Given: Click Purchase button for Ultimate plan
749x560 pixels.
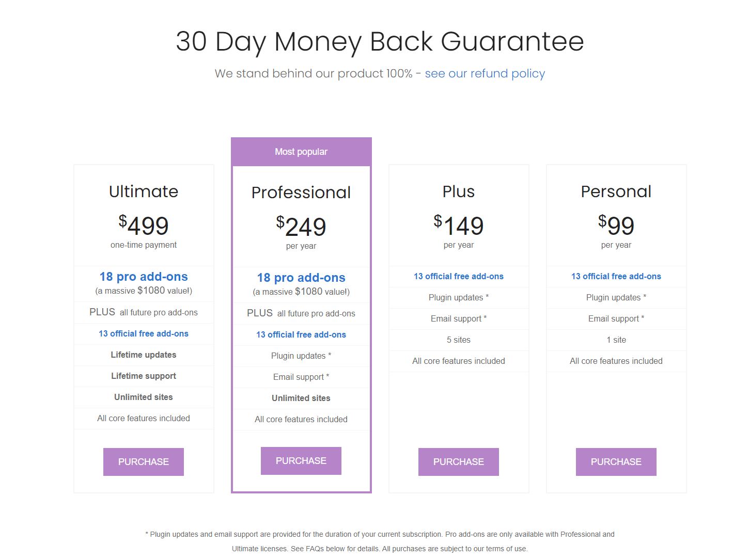Looking at the screenshot, I should tap(144, 462).
